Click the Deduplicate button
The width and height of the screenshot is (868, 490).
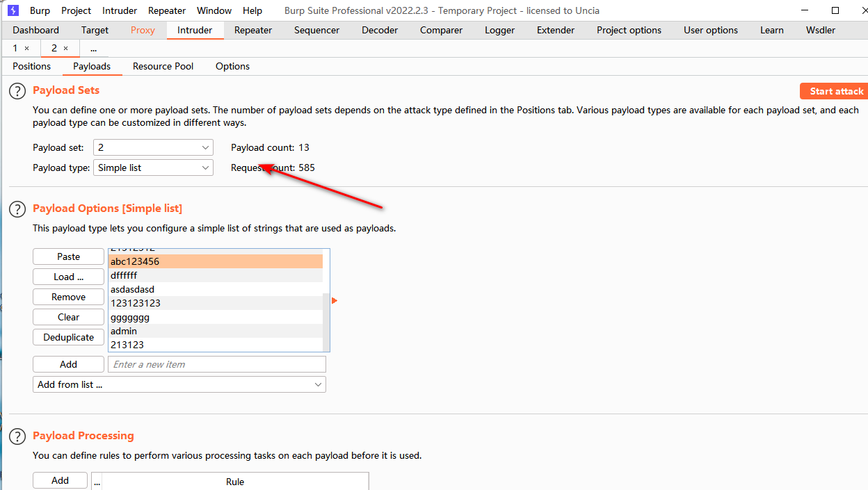68,337
